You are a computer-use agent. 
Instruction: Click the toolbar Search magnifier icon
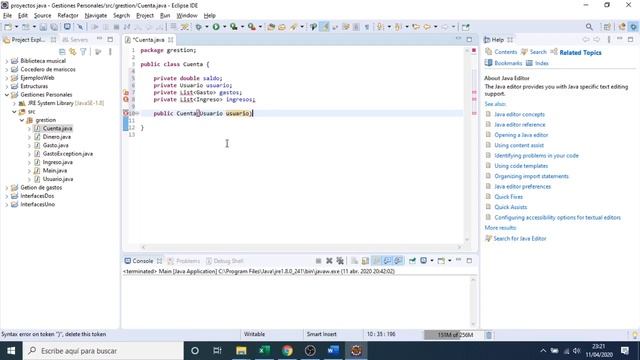589,27
